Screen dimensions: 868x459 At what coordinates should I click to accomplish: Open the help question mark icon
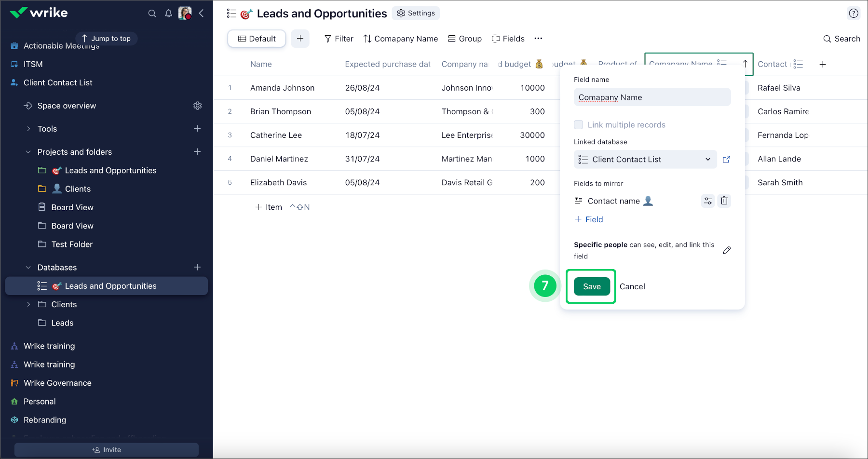853,13
